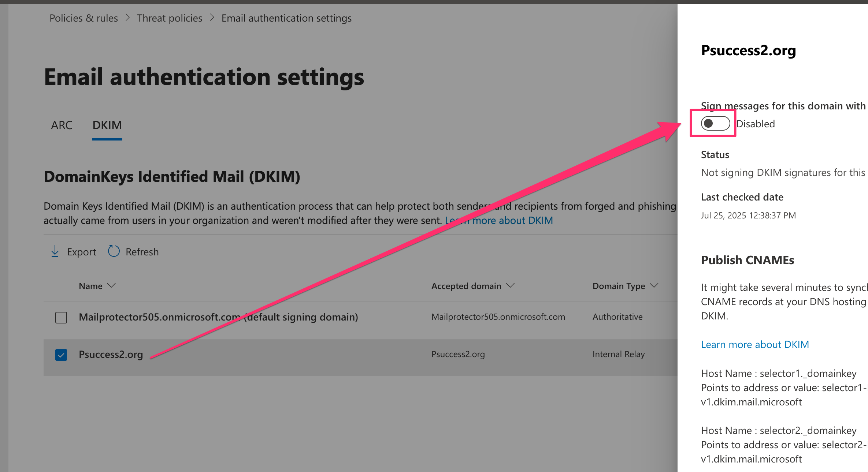Switch to the ARC tab
868x472 pixels.
click(x=62, y=125)
